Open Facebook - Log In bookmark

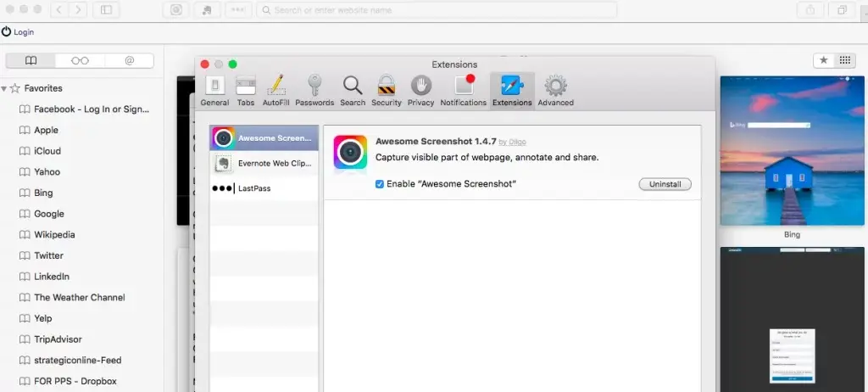[84, 109]
